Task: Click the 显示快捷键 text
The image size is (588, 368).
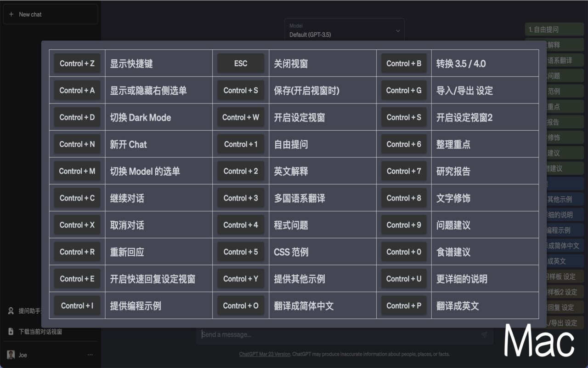Action: click(131, 63)
